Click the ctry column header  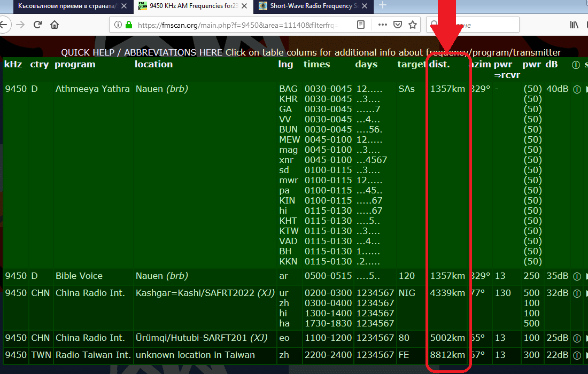(40, 65)
